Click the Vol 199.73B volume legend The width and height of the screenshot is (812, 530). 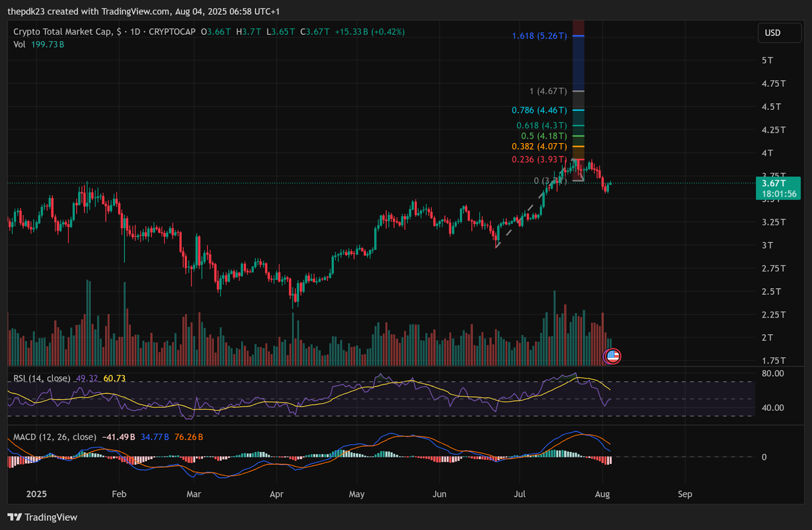click(39, 44)
